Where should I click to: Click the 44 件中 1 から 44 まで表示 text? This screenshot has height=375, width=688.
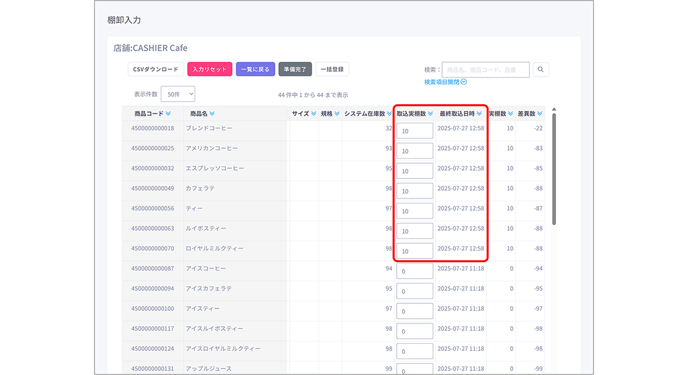(313, 95)
